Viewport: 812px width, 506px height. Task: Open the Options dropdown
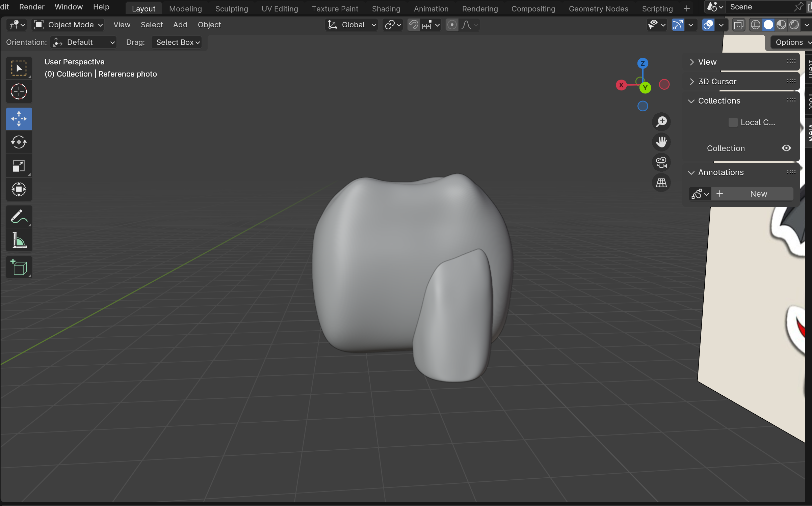click(x=791, y=42)
